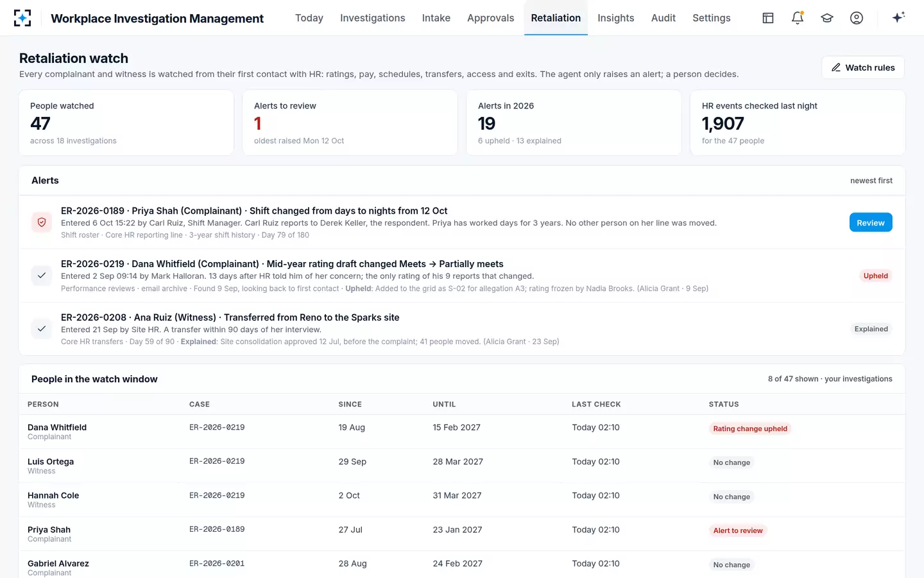
Task: Open the sparkle assistant icon
Action: [898, 17]
